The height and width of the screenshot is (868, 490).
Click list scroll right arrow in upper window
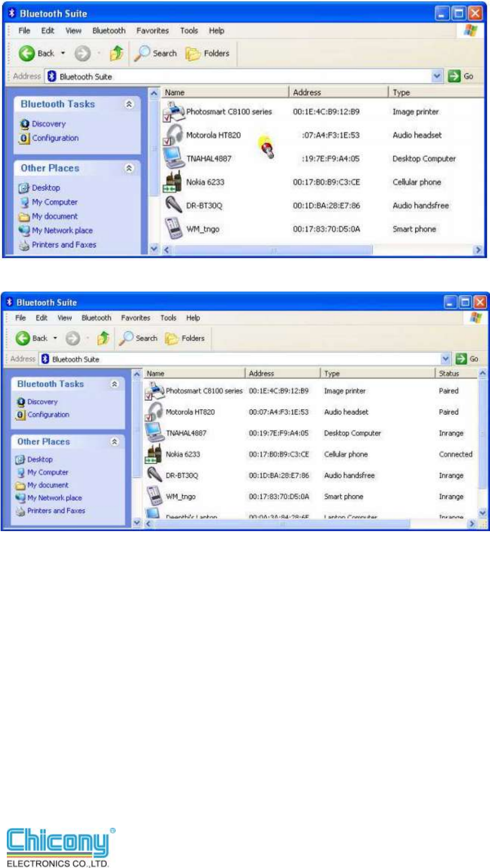[478, 250]
